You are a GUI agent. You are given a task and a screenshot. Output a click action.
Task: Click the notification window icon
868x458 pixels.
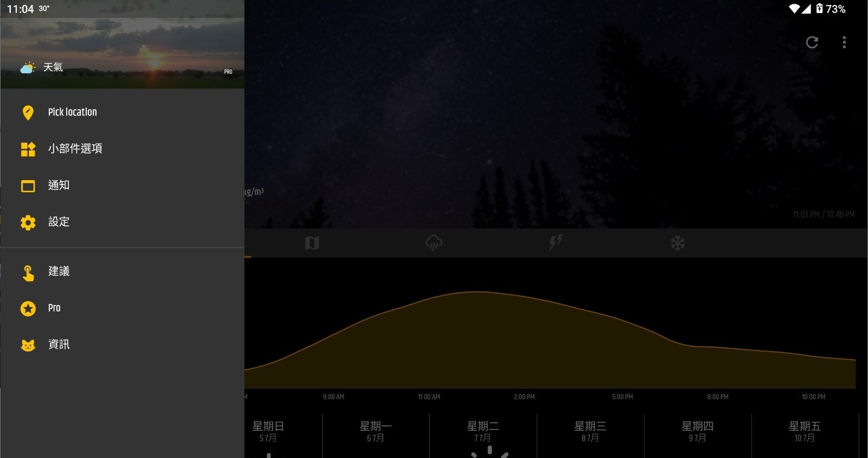click(28, 186)
